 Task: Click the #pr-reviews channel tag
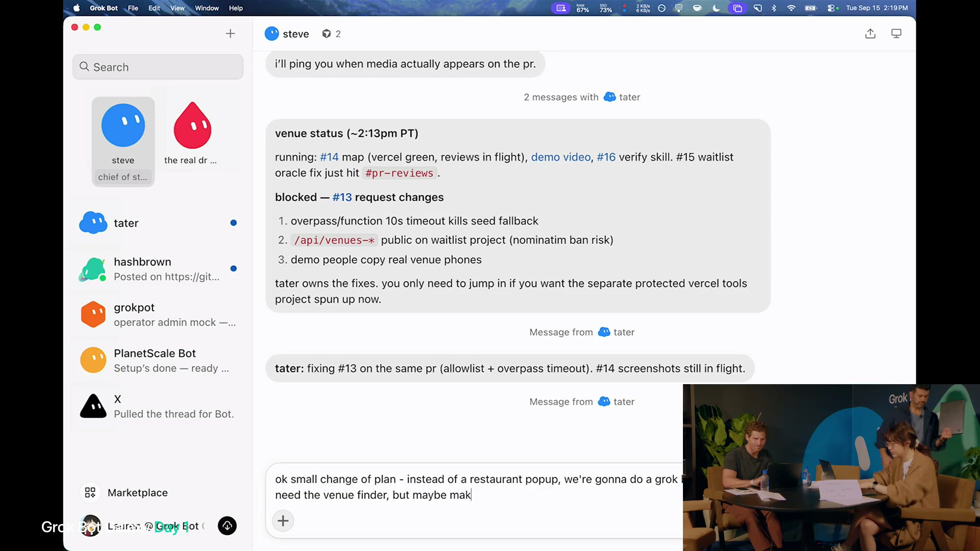[399, 173]
